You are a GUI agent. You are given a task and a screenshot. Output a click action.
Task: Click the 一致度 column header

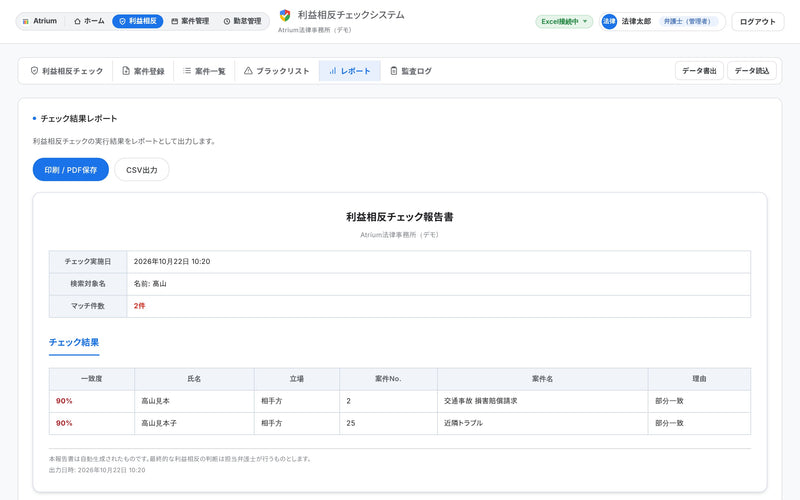(x=92, y=379)
